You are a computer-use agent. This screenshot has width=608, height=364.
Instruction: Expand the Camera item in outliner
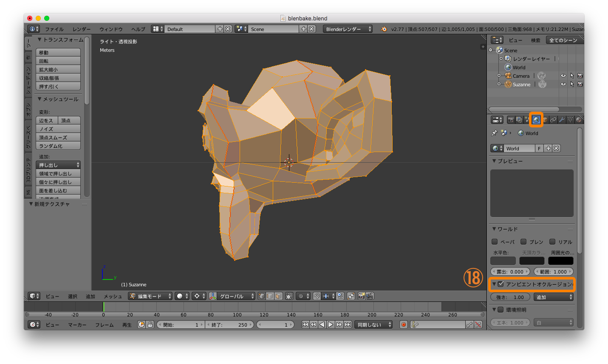coord(499,76)
